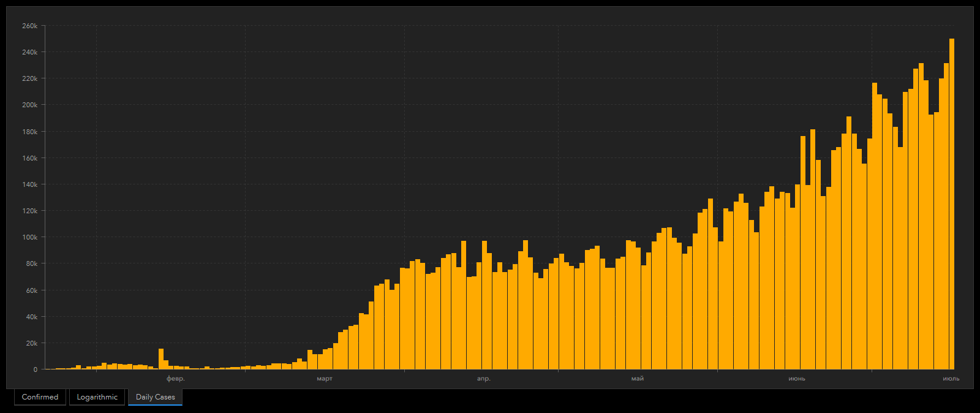The image size is (980, 413).
Task: Click the '0' y-axis label
Action: pyautogui.click(x=36, y=369)
